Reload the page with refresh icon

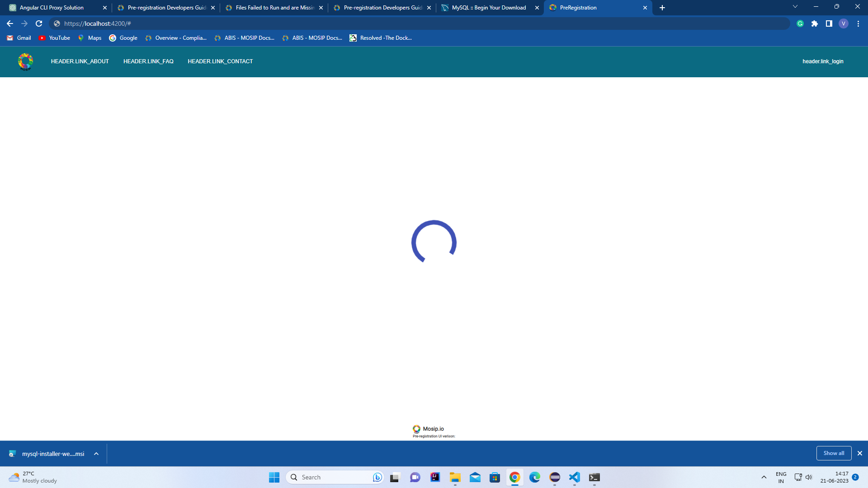(x=39, y=23)
